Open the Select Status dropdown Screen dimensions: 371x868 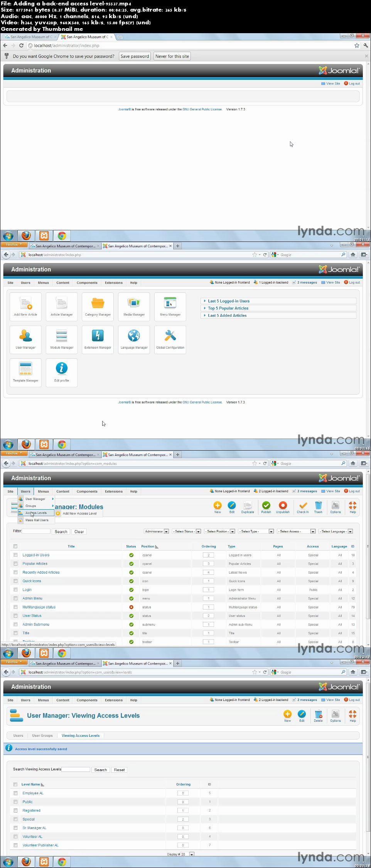(x=187, y=531)
